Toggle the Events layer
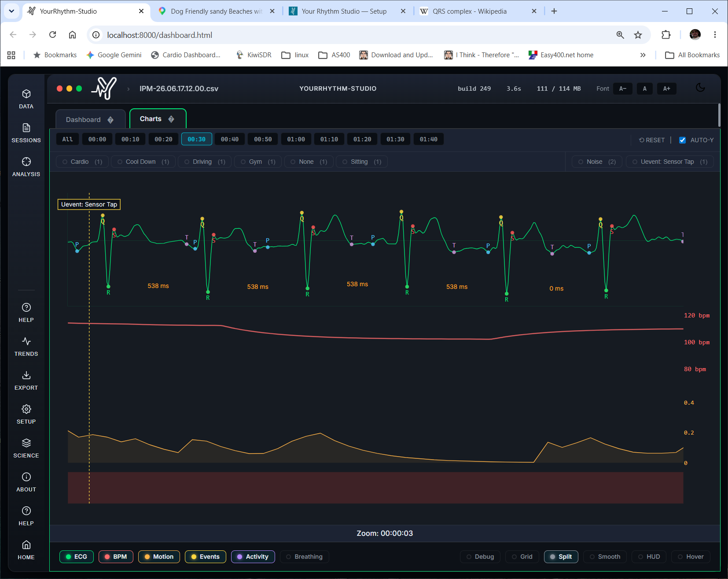The height and width of the screenshot is (579, 728). coord(206,557)
